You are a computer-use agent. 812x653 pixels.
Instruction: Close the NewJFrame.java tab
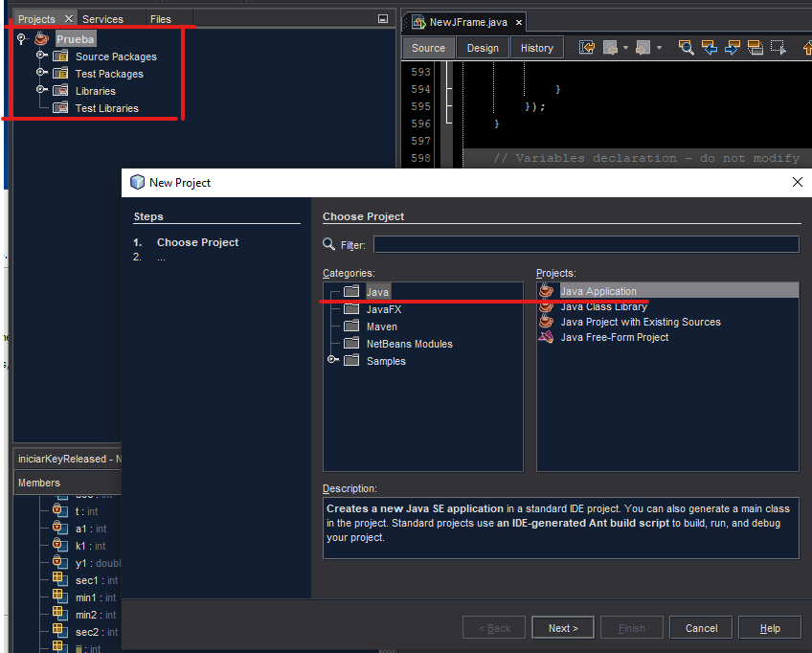coord(518,22)
